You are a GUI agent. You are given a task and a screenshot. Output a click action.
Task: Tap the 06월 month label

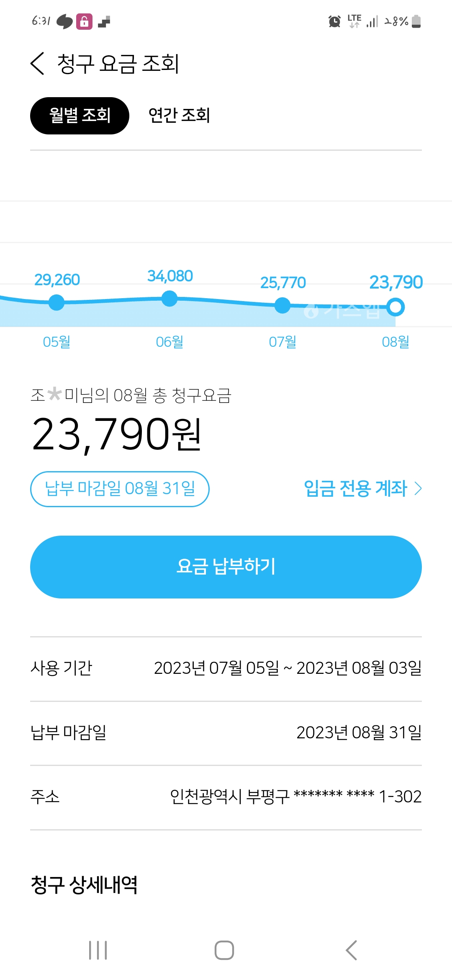pyautogui.click(x=169, y=342)
